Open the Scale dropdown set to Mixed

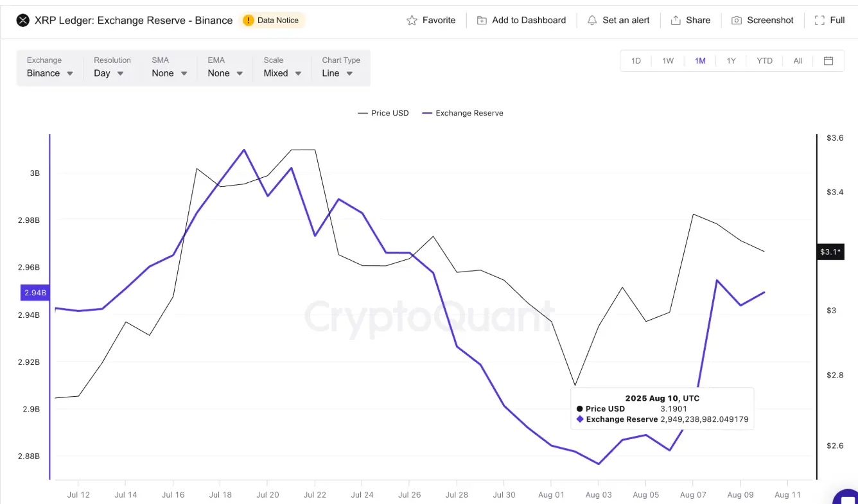283,67
